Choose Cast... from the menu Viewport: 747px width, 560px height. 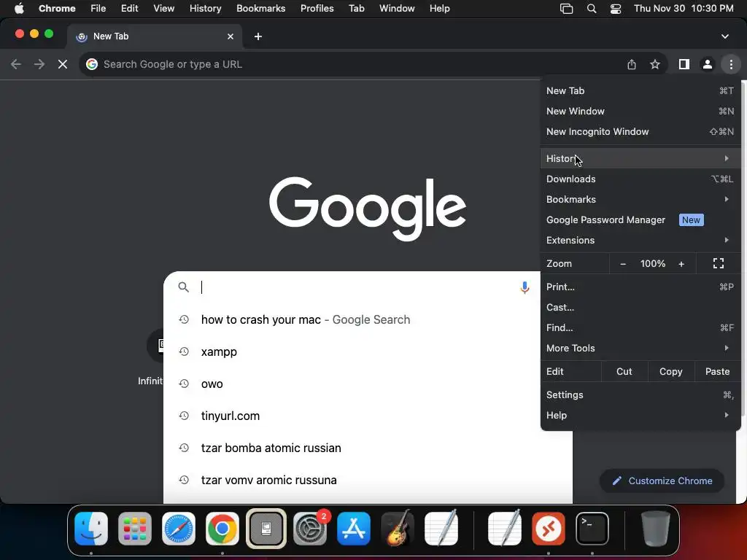click(x=640, y=307)
